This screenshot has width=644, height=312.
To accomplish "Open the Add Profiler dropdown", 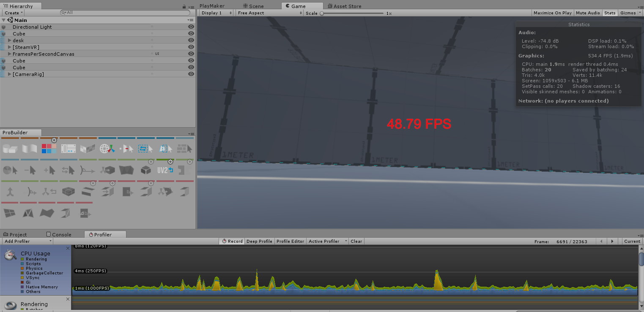I will 27,241.
